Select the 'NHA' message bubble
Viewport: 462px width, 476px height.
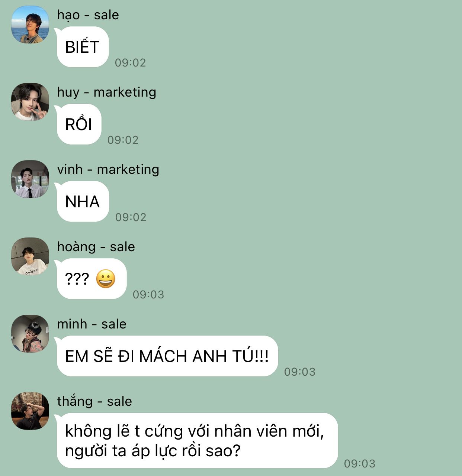click(x=83, y=201)
